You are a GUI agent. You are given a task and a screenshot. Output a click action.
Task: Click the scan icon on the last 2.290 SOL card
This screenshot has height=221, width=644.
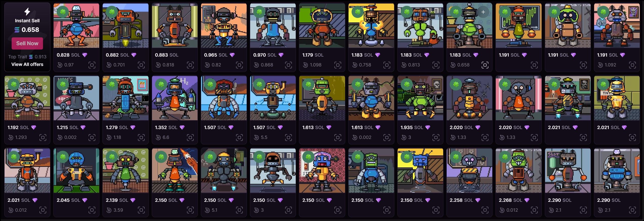coord(632,210)
